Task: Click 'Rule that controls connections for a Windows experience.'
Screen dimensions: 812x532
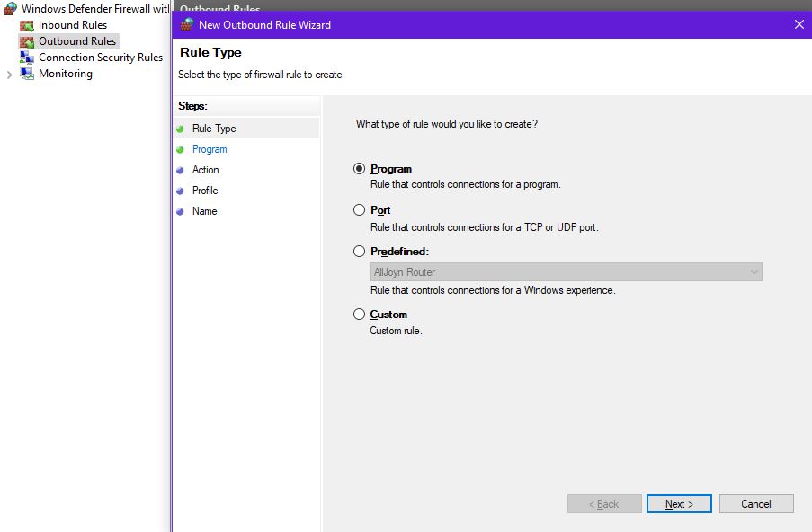Action: point(493,290)
